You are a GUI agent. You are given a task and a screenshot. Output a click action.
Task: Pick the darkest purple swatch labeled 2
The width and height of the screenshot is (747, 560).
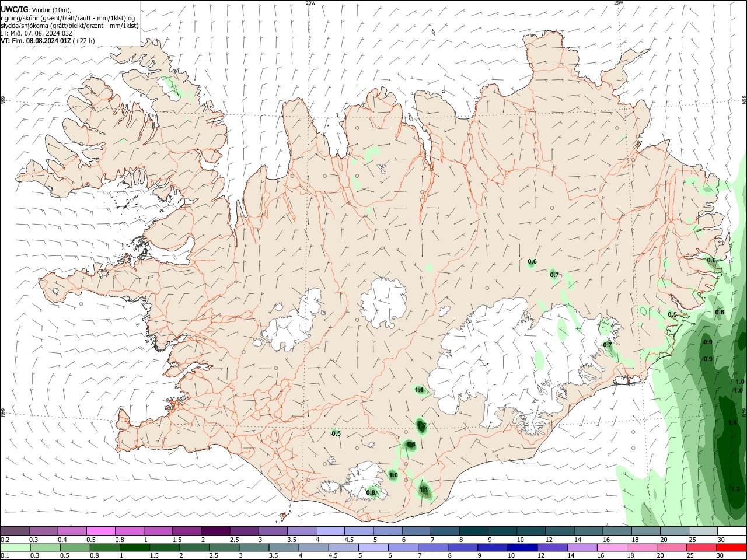coord(215,531)
